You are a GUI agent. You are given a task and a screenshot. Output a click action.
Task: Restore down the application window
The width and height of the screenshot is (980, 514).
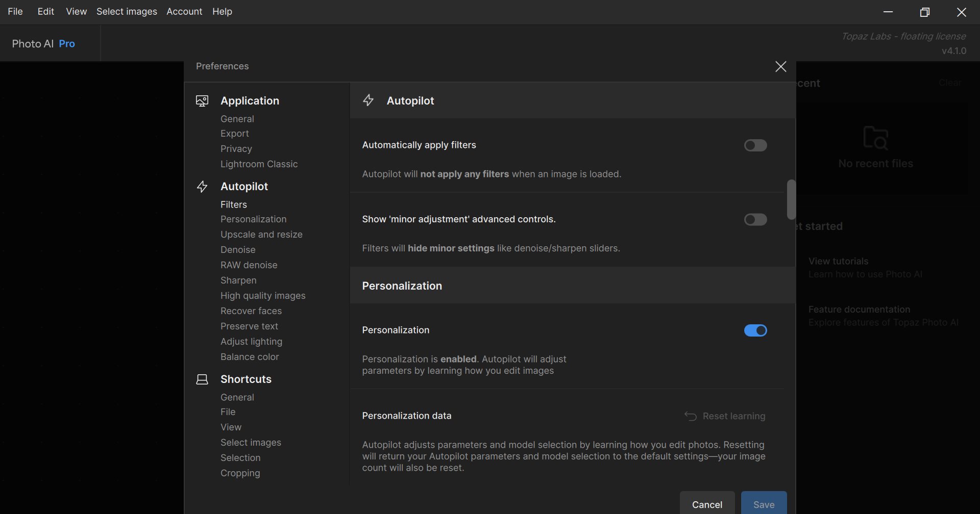tap(924, 12)
